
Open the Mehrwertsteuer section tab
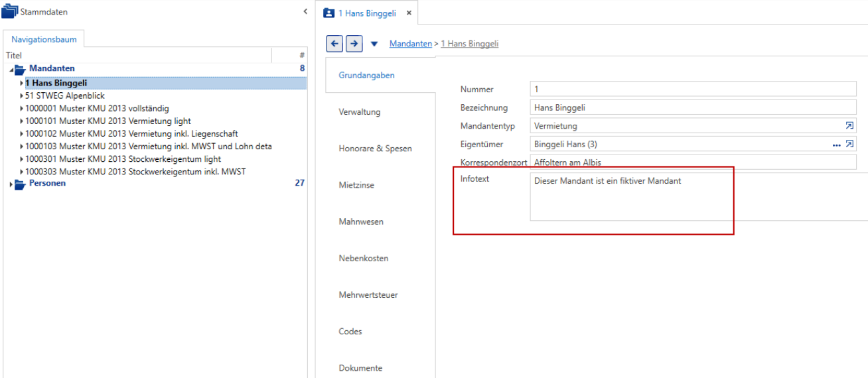point(368,294)
